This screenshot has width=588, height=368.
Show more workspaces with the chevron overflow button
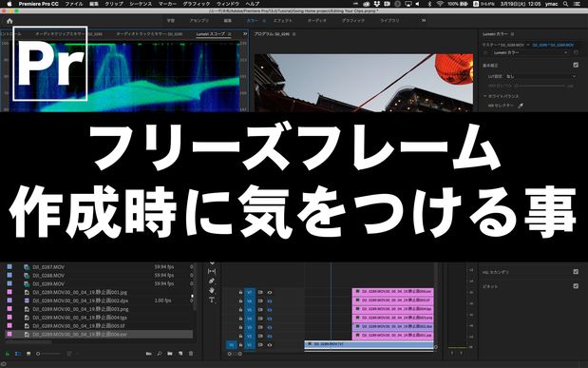(424, 21)
